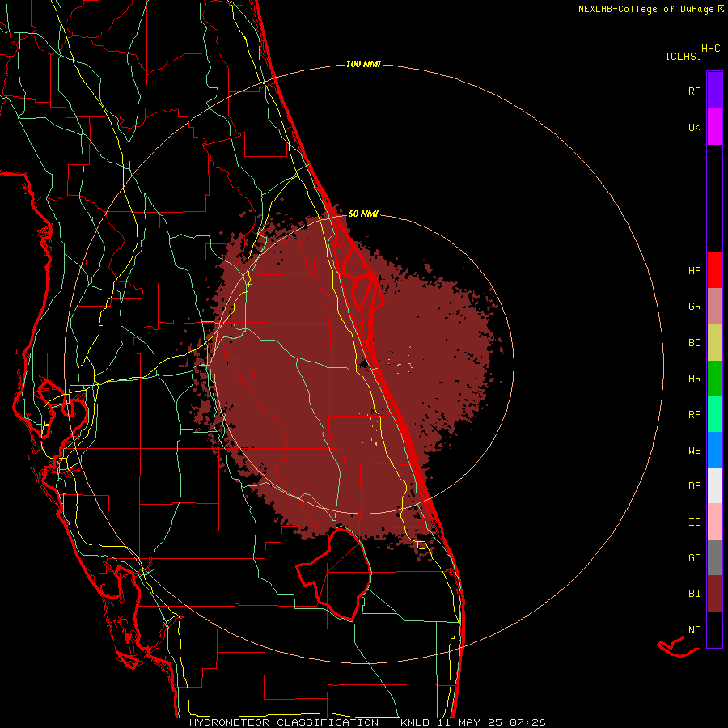The width and height of the screenshot is (728, 728).
Task: Click the GC legend label
Action: 694,558
